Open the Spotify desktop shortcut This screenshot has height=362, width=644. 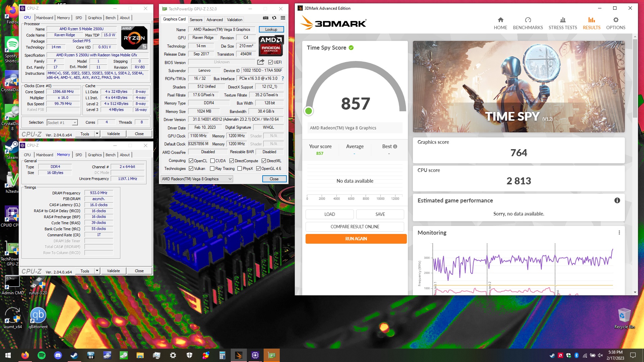click(x=12, y=50)
